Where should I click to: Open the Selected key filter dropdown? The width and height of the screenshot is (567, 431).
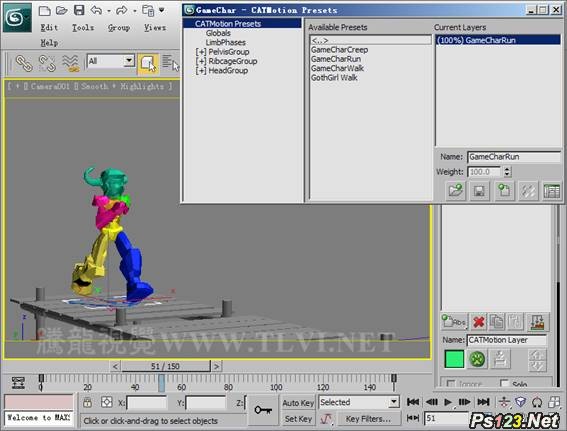click(x=394, y=402)
